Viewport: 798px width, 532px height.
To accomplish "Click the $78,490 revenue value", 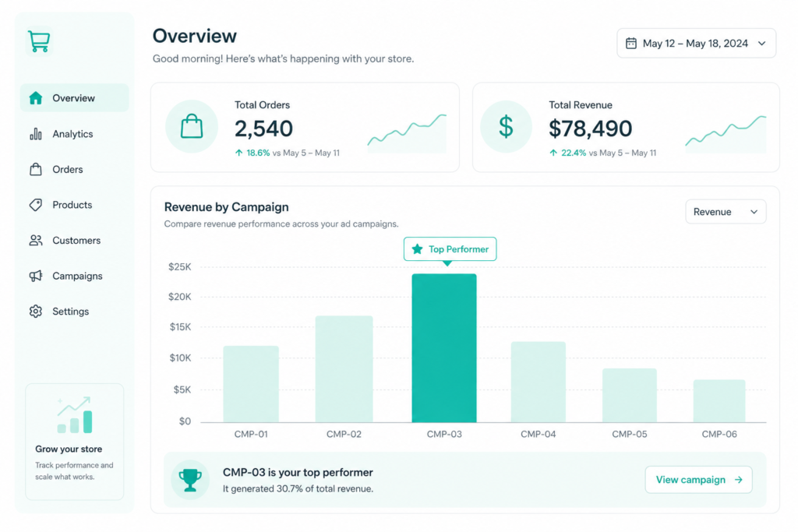I will point(591,129).
